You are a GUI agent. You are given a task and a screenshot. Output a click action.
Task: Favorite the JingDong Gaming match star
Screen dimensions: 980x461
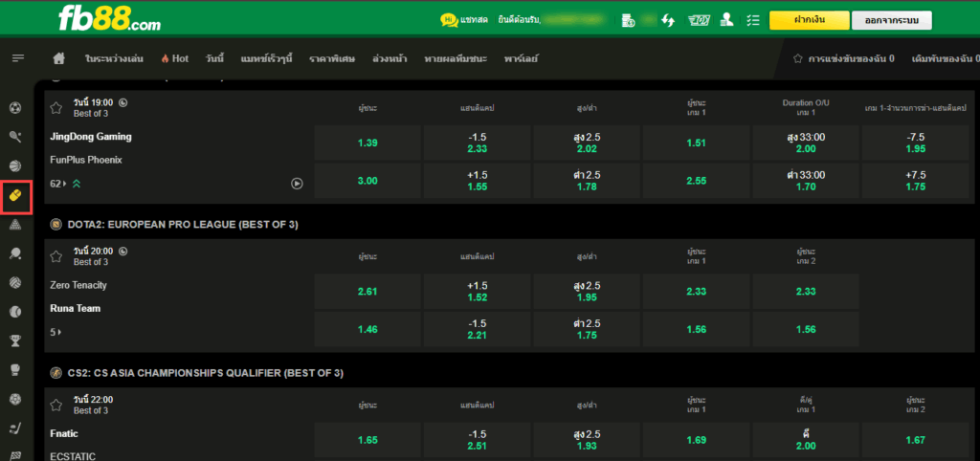coord(56,108)
